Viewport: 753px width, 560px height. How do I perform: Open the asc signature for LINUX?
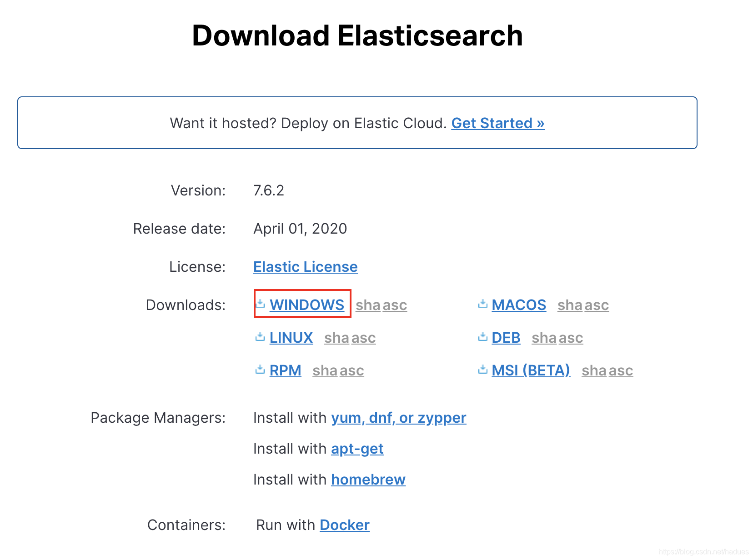363,338
